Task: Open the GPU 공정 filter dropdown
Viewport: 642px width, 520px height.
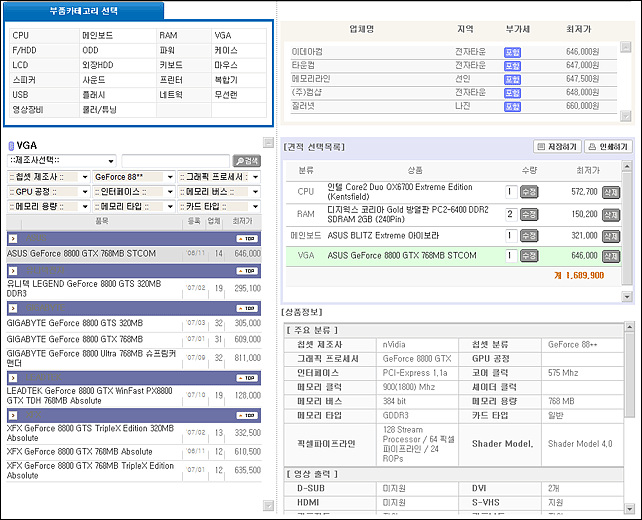Action: [x=48, y=192]
